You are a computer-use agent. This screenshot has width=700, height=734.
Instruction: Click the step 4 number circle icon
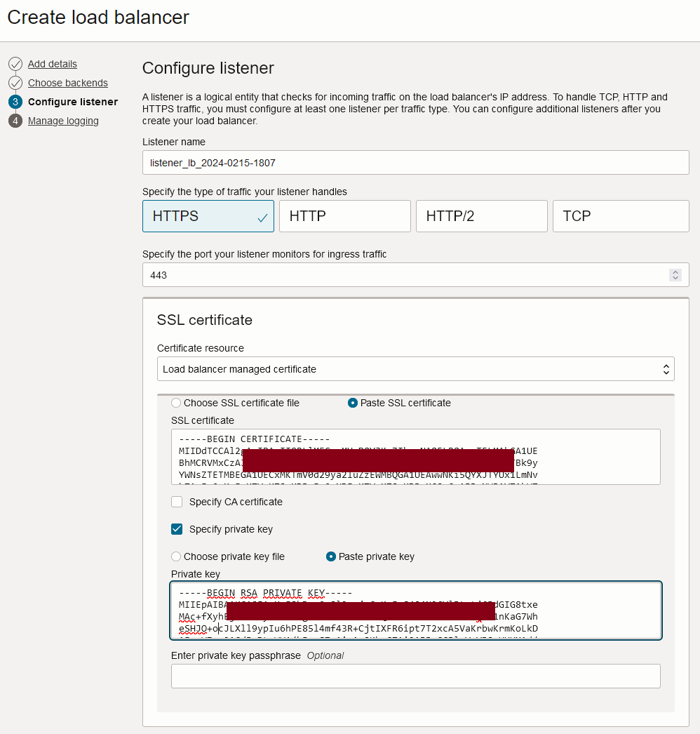[15, 121]
